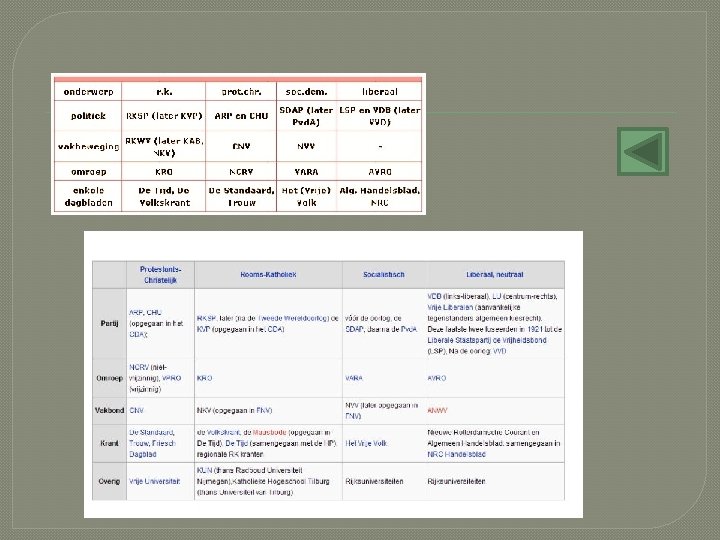The image size is (720, 540).
Task: Open the VPRO link in Omroep row
Action: [172, 378]
